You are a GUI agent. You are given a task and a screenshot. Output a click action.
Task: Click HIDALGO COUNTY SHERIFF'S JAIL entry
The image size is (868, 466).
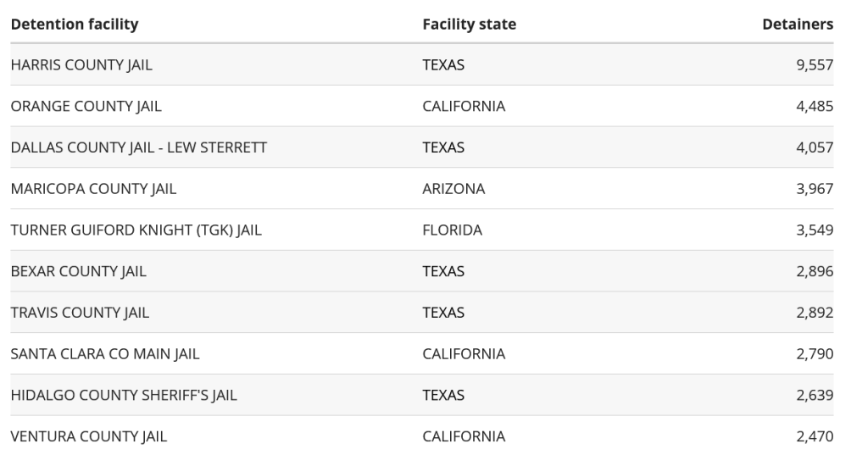click(x=124, y=396)
